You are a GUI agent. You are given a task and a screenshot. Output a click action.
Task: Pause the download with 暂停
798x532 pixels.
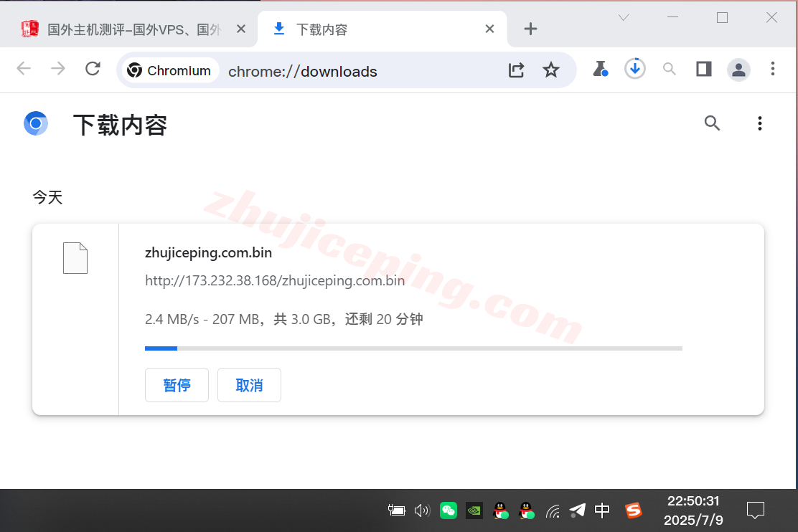(177, 385)
